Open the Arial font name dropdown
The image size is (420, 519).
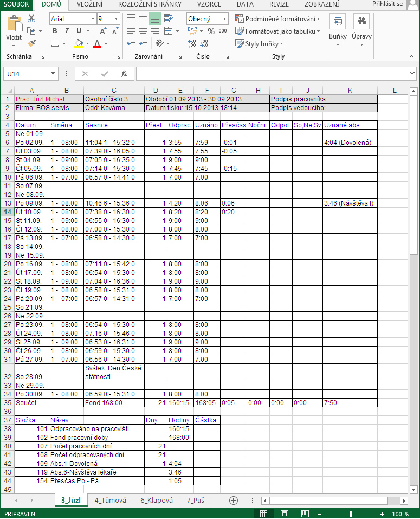pyautogui.click(x=93, y=19)
